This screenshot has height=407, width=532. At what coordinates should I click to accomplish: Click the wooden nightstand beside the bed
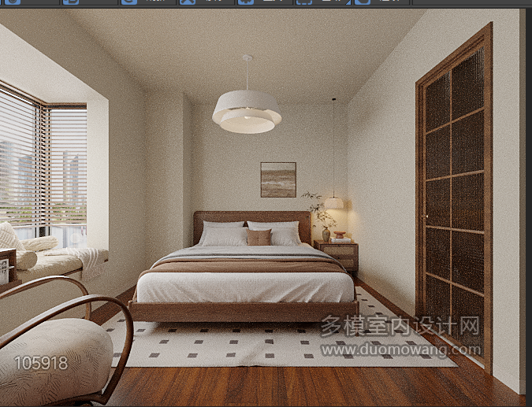pyautogui.click(x=337, y=254)
